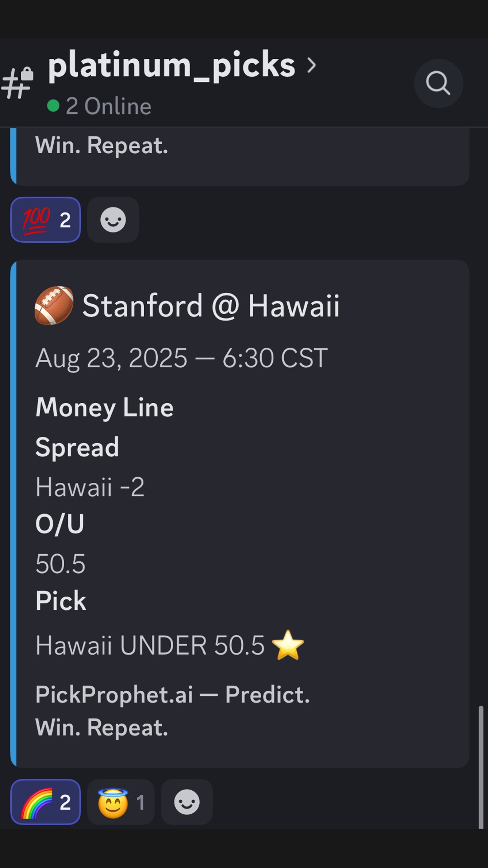The height and width of the screenshot is (868, 488).
Task: Add a reaction next to the 100 emoji
Action: 113,220
